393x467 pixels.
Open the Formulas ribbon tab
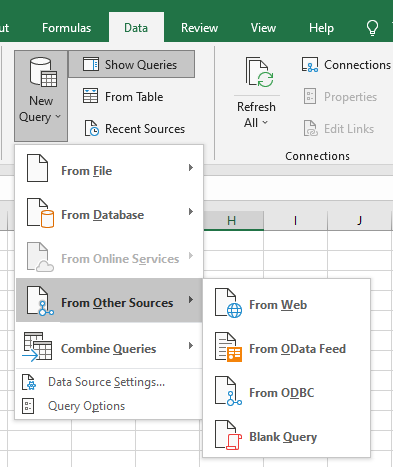tap(67, 28)
